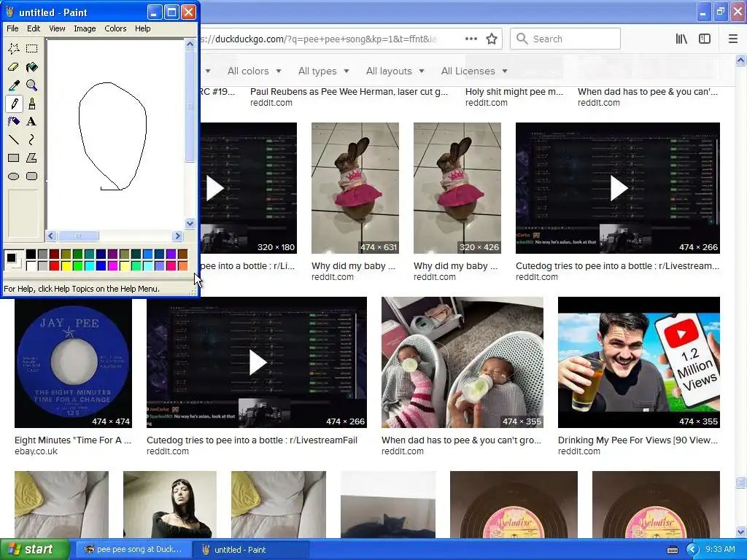The image size is (747, 560).
Task: Choose the Brush tool in Paint
Action: click(x=32, y=104)
